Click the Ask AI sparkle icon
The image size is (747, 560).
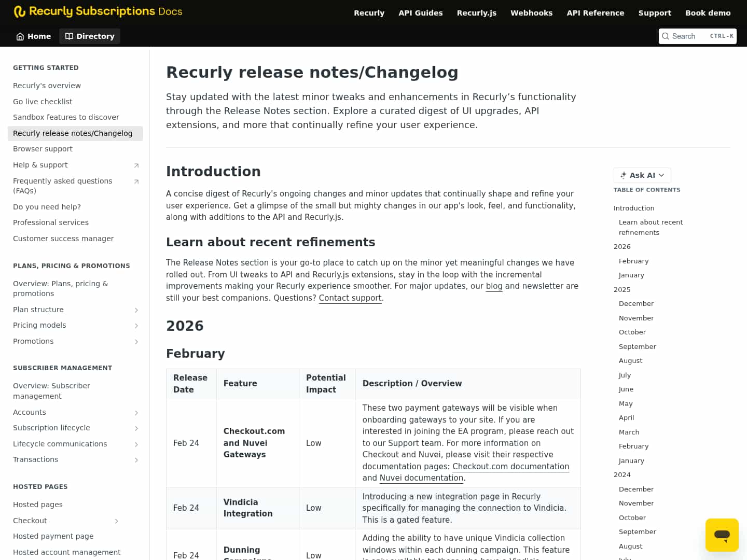coord(623,175)
